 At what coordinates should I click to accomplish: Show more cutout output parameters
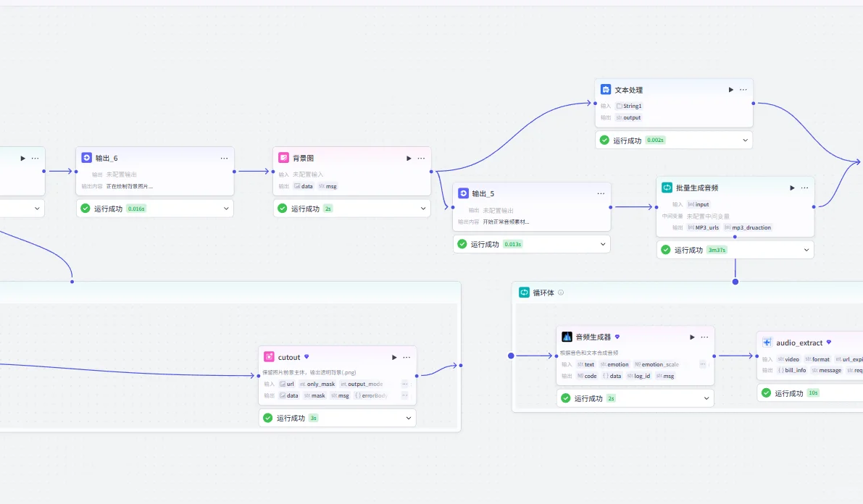pyautogui.click(x=405, y=395)
